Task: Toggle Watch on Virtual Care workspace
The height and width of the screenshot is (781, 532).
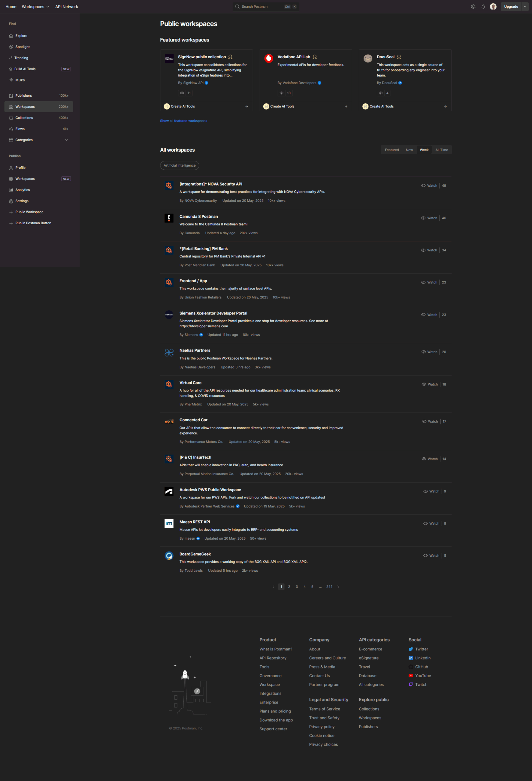Action: pyautogui.click(x=430, y=384)
